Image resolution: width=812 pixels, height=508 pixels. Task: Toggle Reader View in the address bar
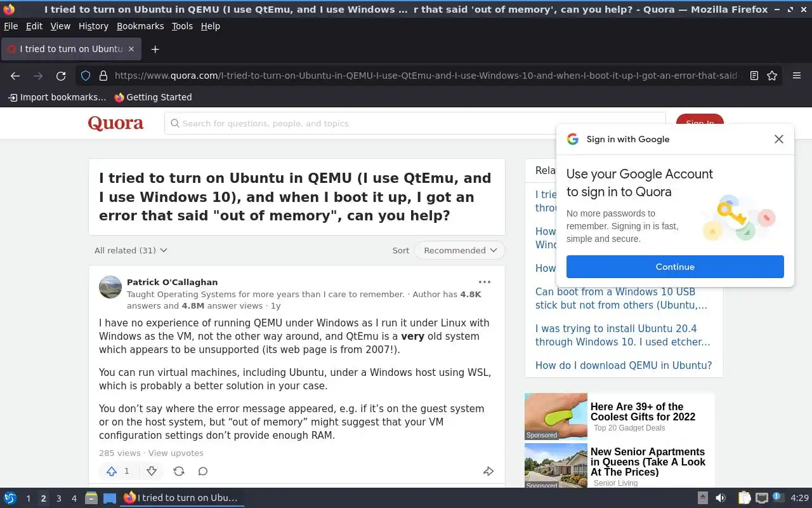[754, 76]
